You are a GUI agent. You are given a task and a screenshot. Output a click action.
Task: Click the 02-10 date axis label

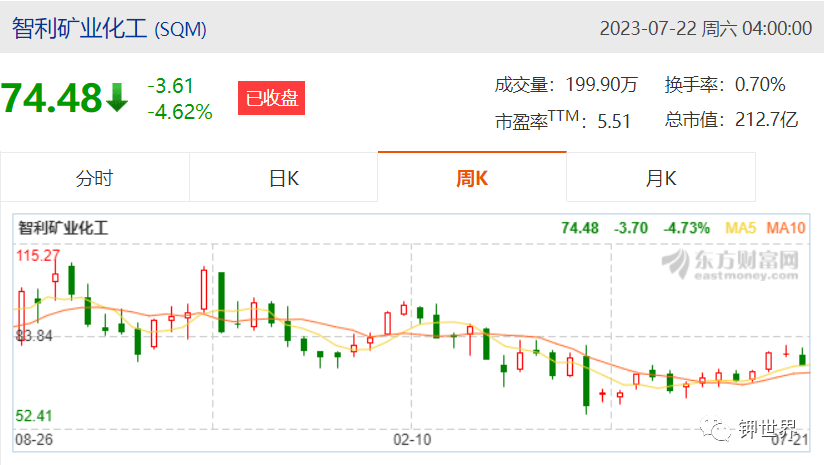412,439
